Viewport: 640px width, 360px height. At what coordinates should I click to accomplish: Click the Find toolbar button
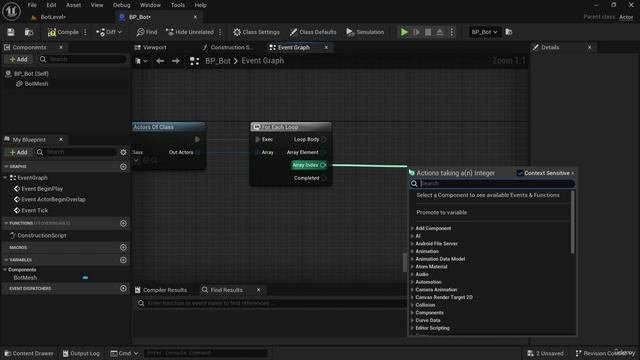point(147,32)
